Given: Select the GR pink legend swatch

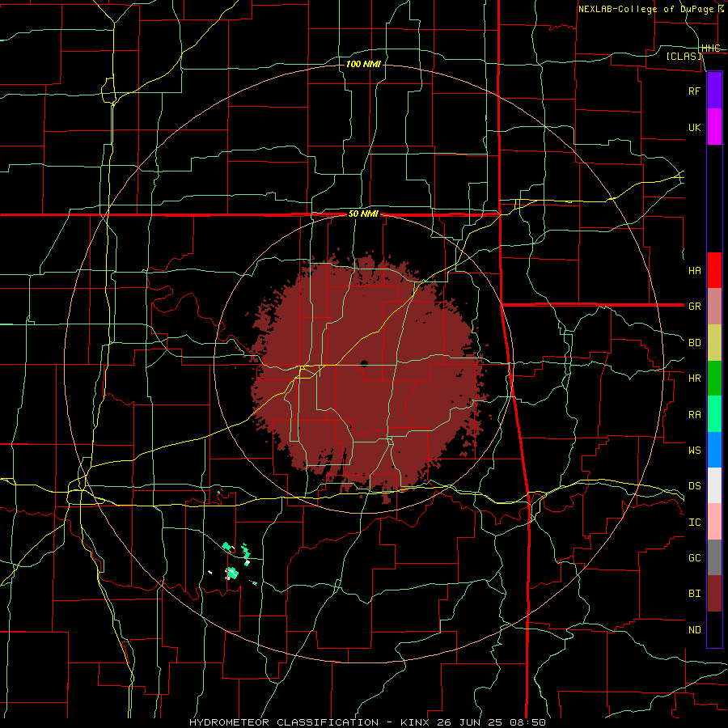Looking at the screenshot, I should (x=714, y=307).
